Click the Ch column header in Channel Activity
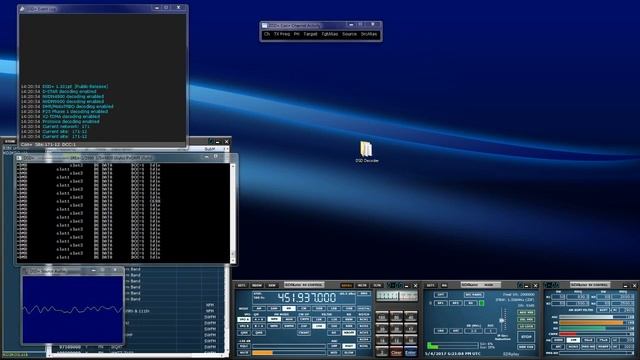Viewport: 640px width, 360px height. point(267,34)
